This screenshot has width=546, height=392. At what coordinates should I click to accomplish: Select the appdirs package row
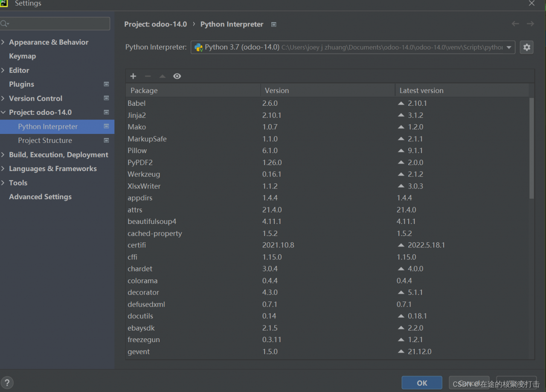point(328,198)
